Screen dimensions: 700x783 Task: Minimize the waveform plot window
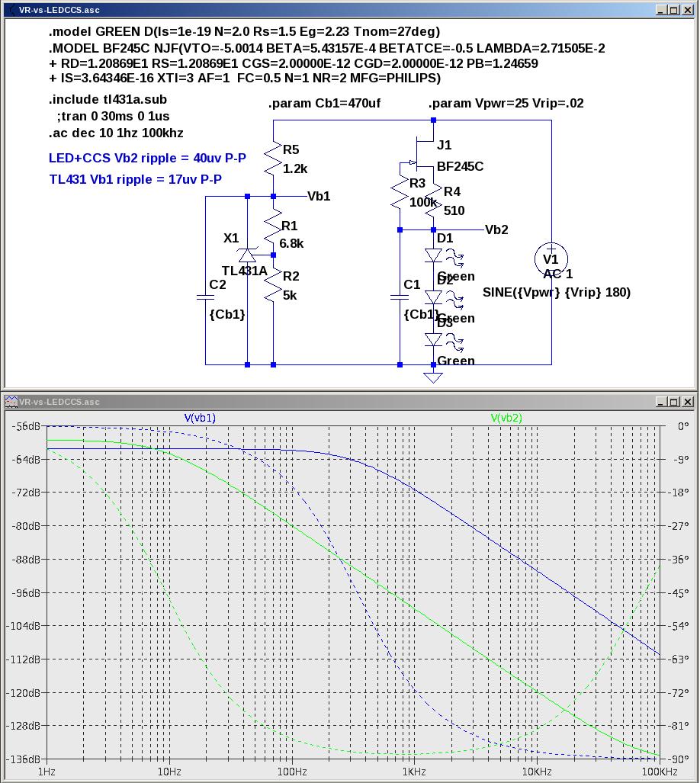pos(660,402)
